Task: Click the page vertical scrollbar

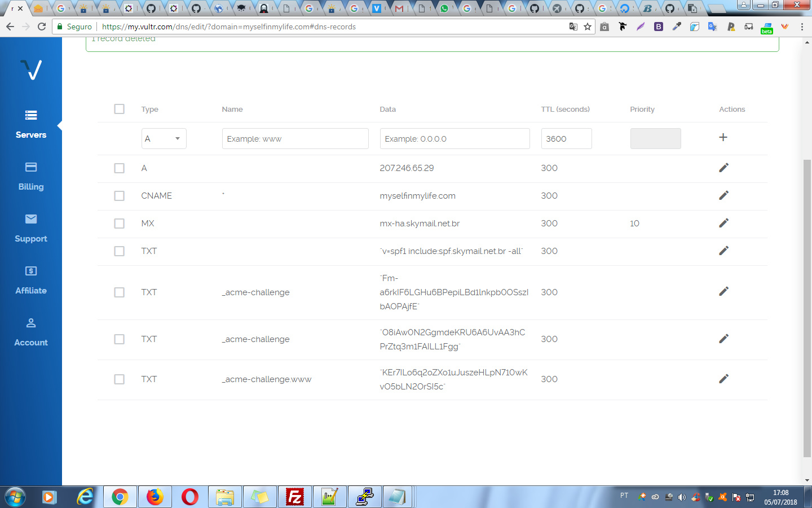Action: [x=807, y=308]
